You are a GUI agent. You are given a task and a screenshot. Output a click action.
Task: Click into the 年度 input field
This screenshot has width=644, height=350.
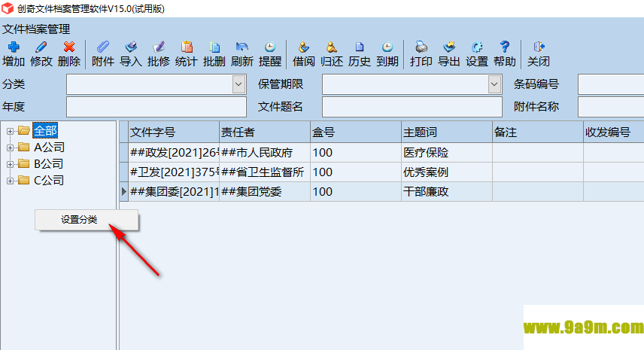tap(156, 107)
